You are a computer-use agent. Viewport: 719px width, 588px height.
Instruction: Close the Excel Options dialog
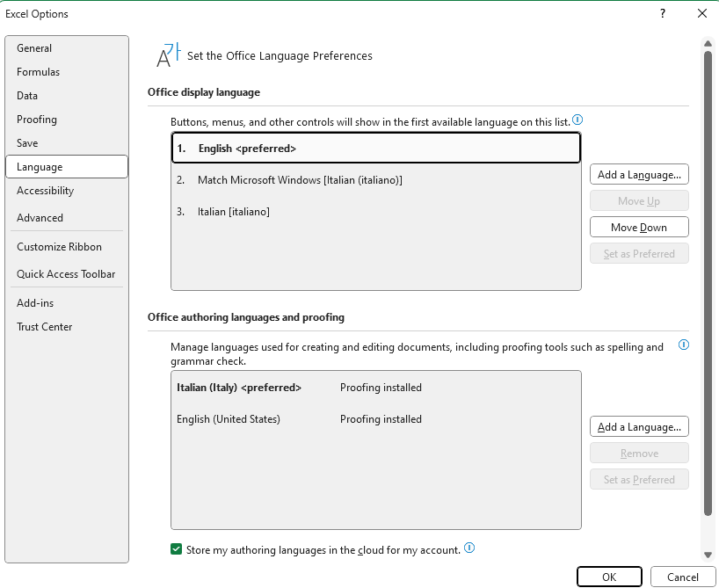pos(702,13)
